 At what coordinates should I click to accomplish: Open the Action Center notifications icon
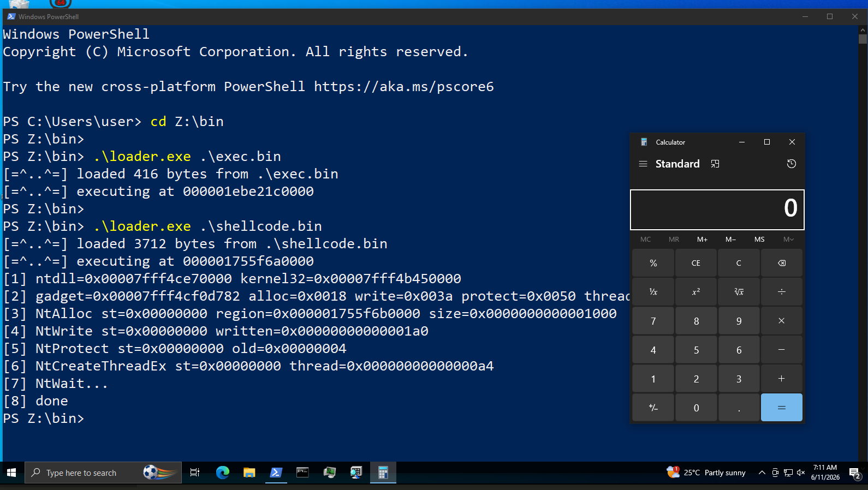pyautogui.click(x=855, y=473)
